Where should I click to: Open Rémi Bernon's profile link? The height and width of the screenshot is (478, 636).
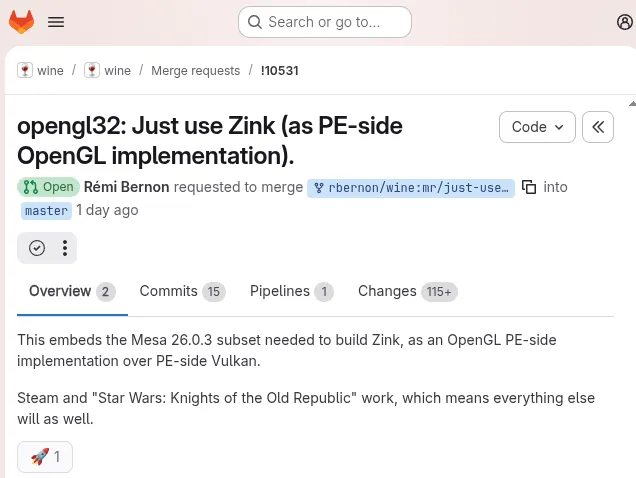[127, 187]
